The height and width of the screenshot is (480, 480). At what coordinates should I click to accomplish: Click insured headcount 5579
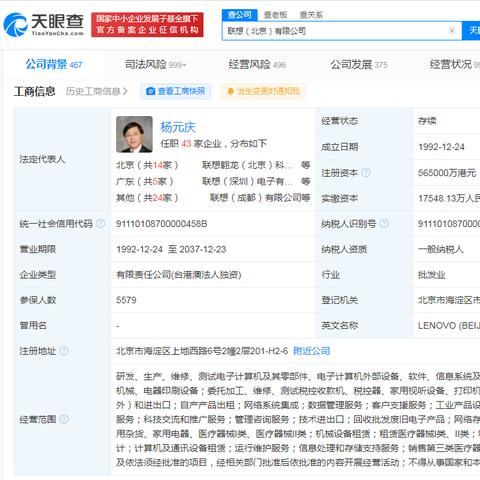pos(126,300)
